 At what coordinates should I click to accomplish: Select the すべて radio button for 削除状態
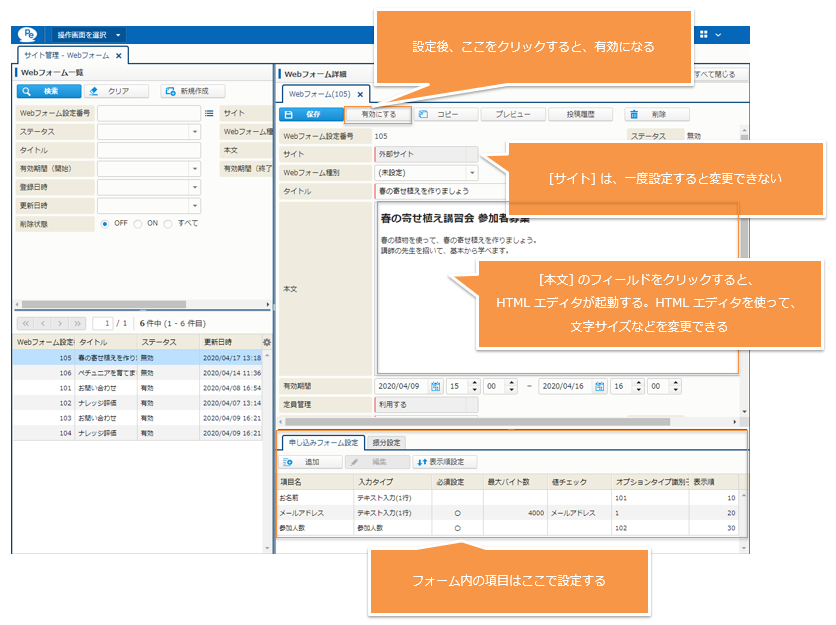coord(169,223)
